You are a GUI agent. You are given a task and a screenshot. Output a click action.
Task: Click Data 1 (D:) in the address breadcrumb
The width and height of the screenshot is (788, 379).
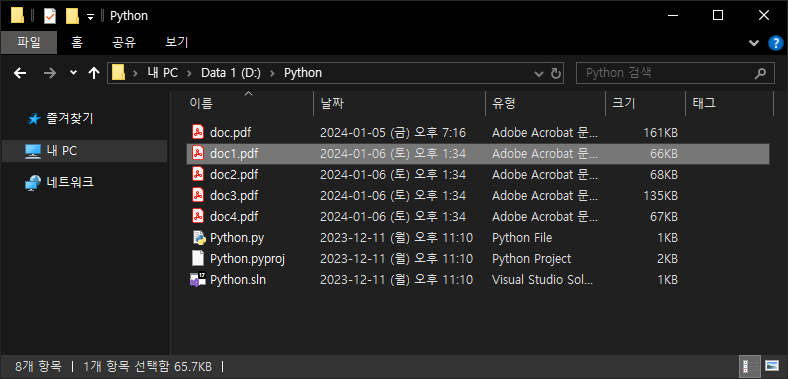click(231, 73)
